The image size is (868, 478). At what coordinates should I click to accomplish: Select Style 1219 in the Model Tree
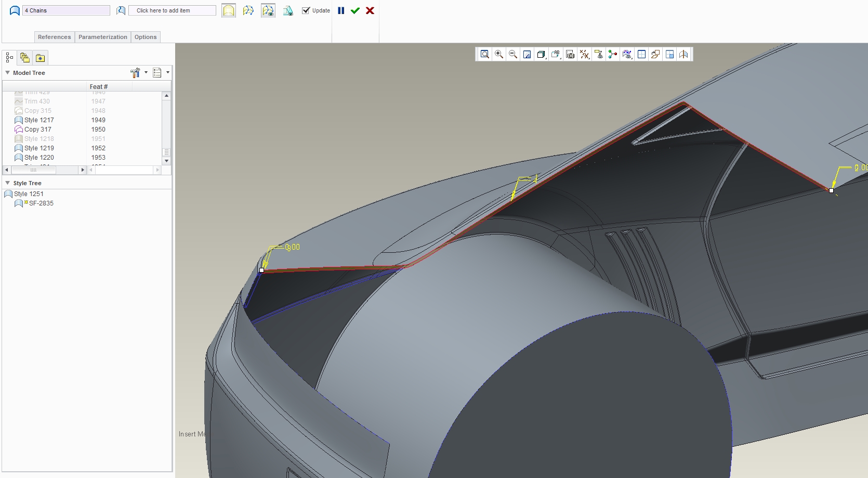click(x=39, y=148)
